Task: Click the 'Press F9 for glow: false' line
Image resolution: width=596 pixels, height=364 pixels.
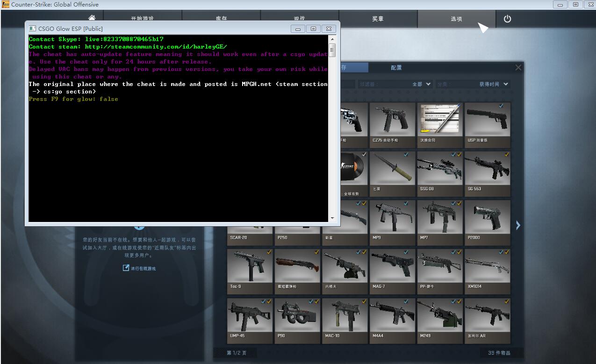Action: click(x=73, y=99)
